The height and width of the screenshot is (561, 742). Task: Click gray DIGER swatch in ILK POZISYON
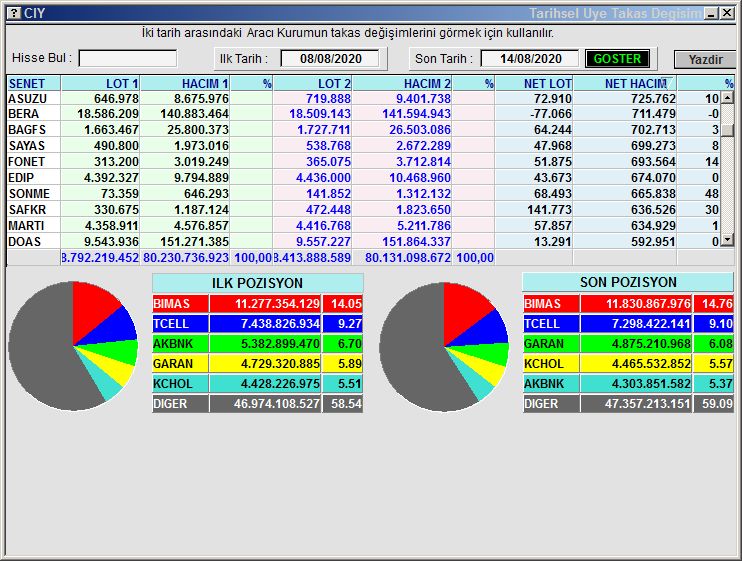pyautogui.click(x=180, y=404)
